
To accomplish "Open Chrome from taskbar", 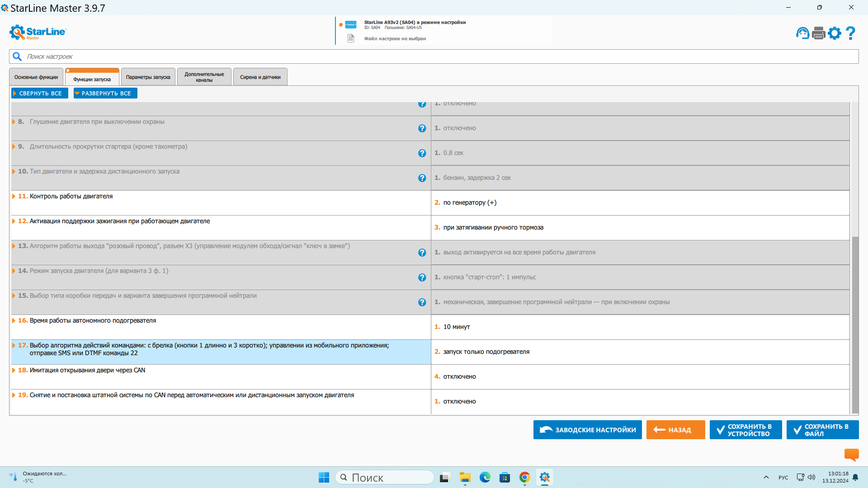I will [x=524, y=477].
